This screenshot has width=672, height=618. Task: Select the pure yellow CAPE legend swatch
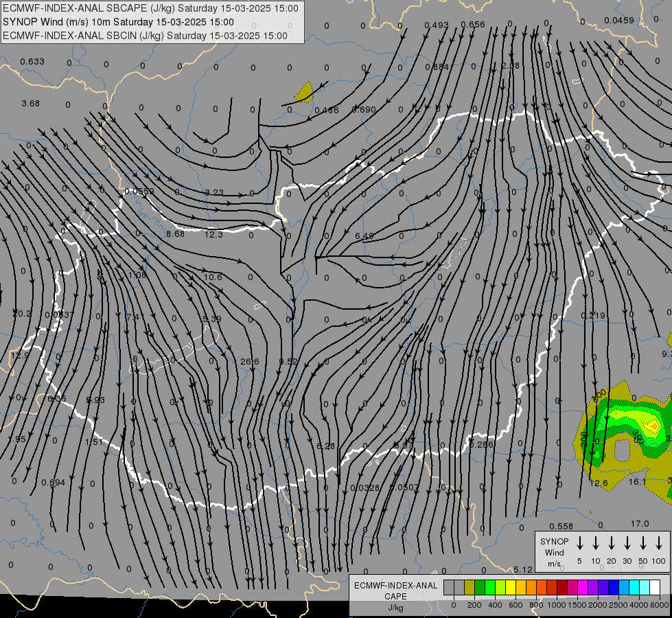(x=511, y=588)
